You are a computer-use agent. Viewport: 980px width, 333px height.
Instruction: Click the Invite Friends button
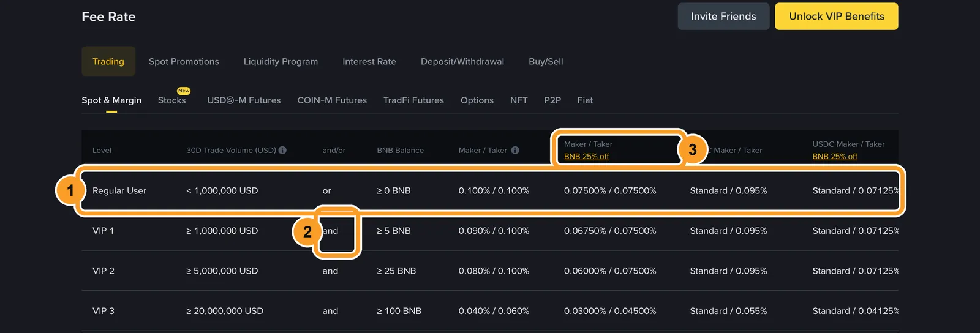(723, 17)
